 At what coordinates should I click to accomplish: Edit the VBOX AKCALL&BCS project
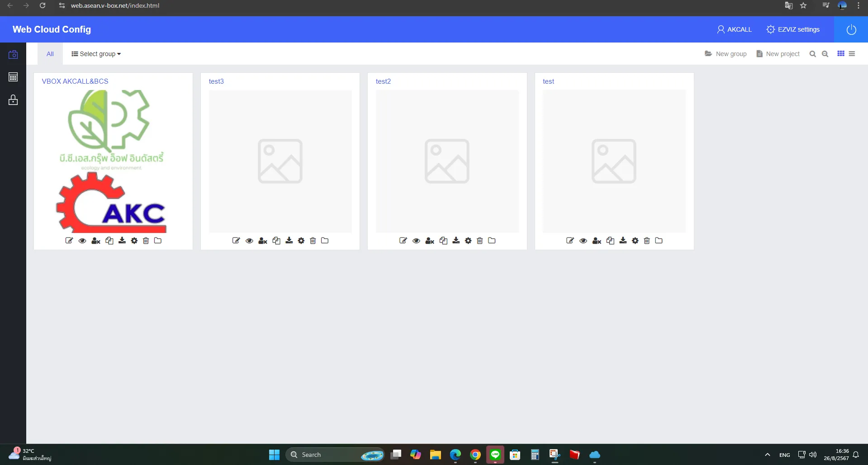coord(69,241)
